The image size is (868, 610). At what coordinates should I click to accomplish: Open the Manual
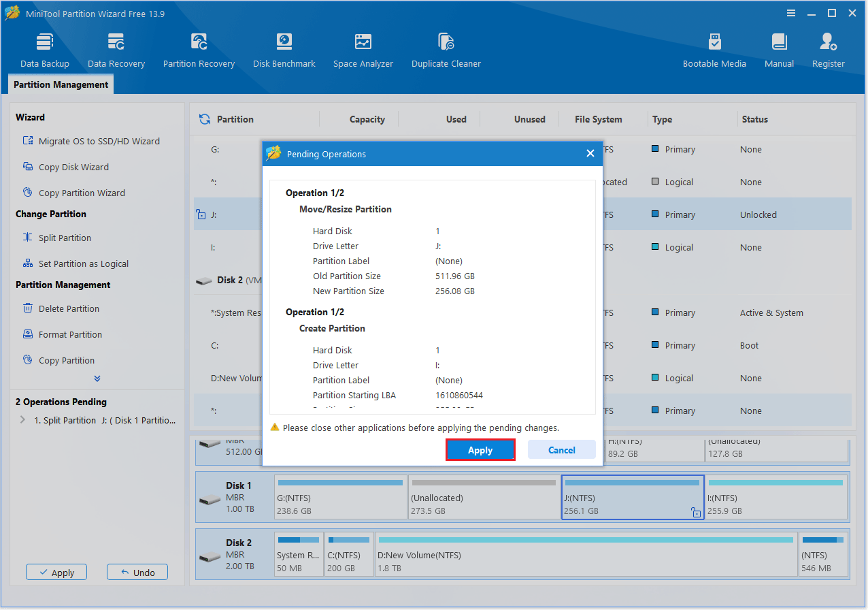tap(779, 50)
